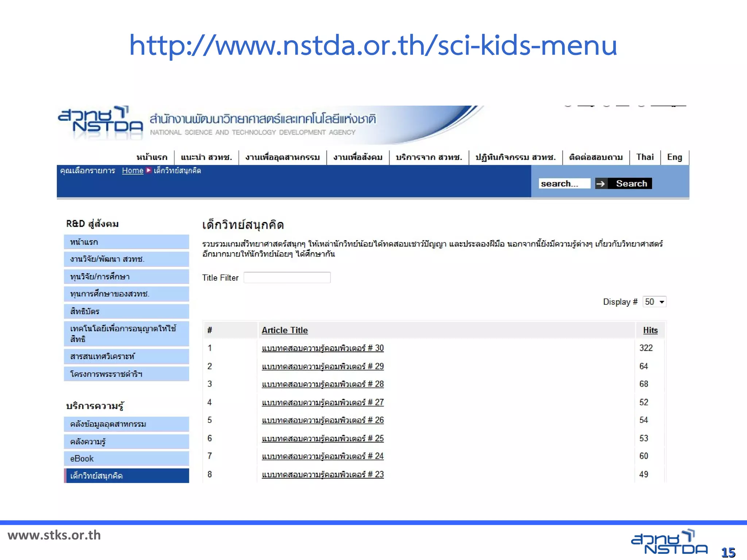Click the บริการความรู้ sidebar heading
This screenshot has width=747, height=560.
coord(95,406)
